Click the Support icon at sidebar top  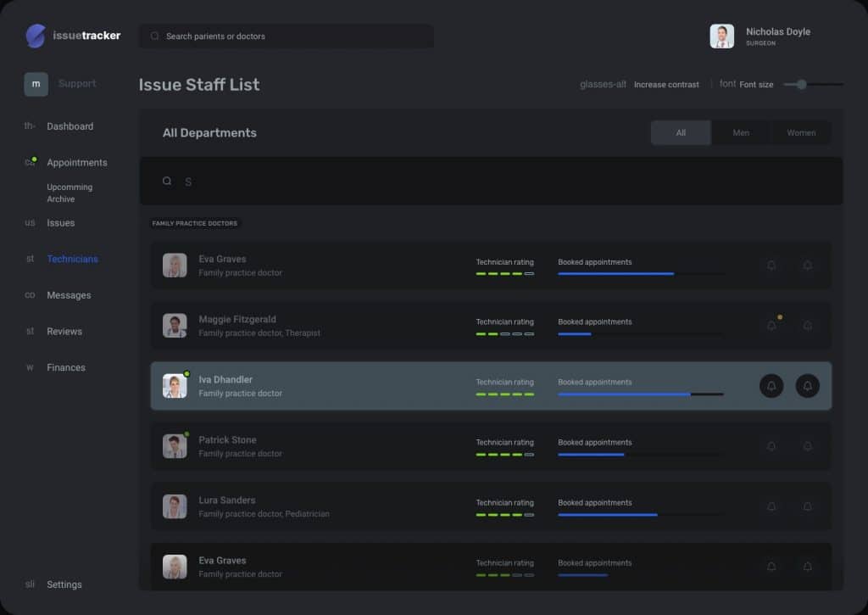click(x=36, y=84)
